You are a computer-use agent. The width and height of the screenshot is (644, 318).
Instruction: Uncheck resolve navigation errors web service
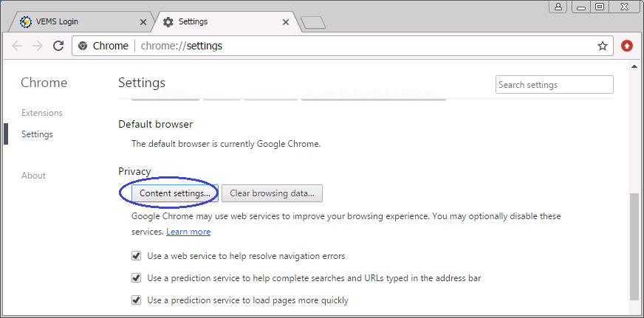point(136,256)
